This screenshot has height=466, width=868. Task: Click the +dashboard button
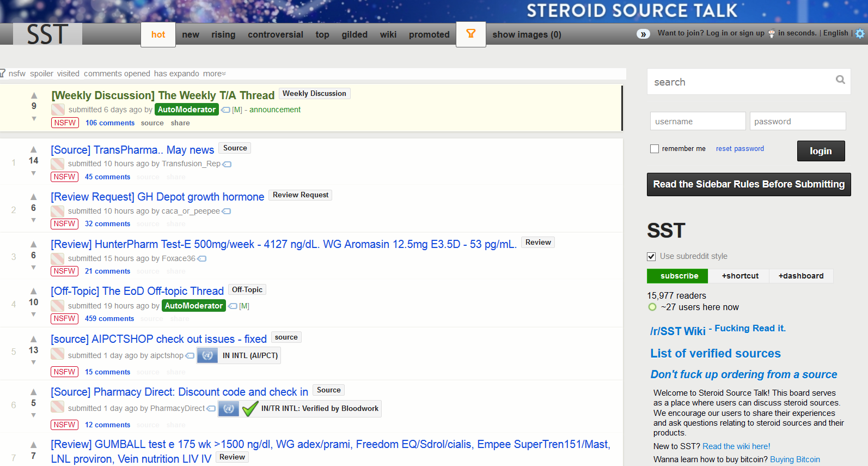[801, 276]
